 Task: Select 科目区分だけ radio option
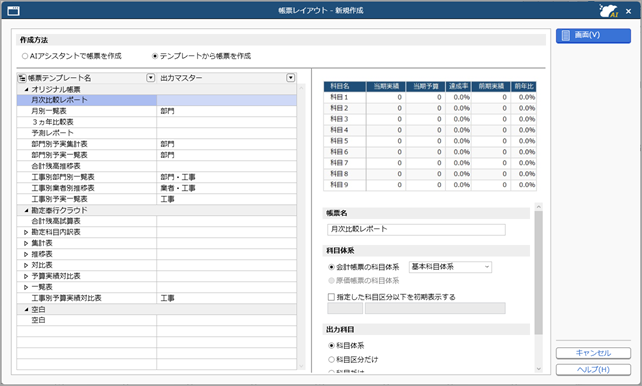pos(331,359)
